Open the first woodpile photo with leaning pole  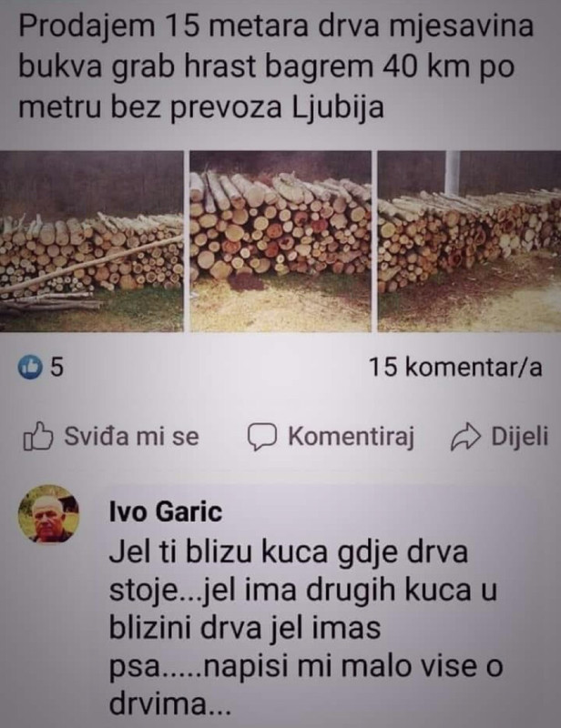point(92,241)
